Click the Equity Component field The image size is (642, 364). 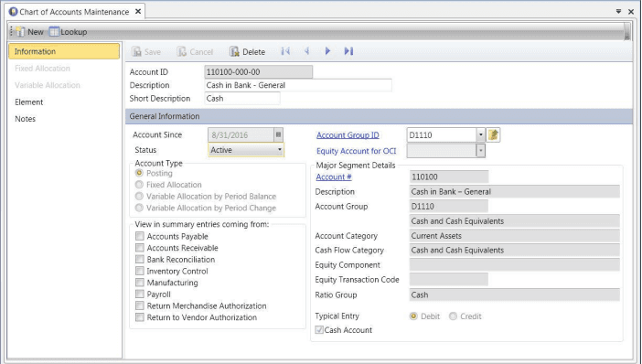pyautogui.click(x=514, y=265)
